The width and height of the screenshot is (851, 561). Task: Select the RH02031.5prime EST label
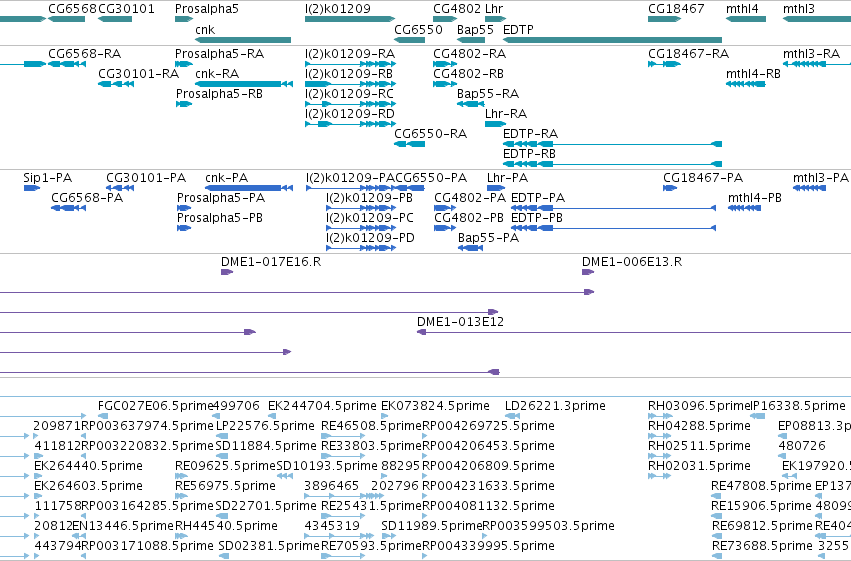tap(699, 466)
